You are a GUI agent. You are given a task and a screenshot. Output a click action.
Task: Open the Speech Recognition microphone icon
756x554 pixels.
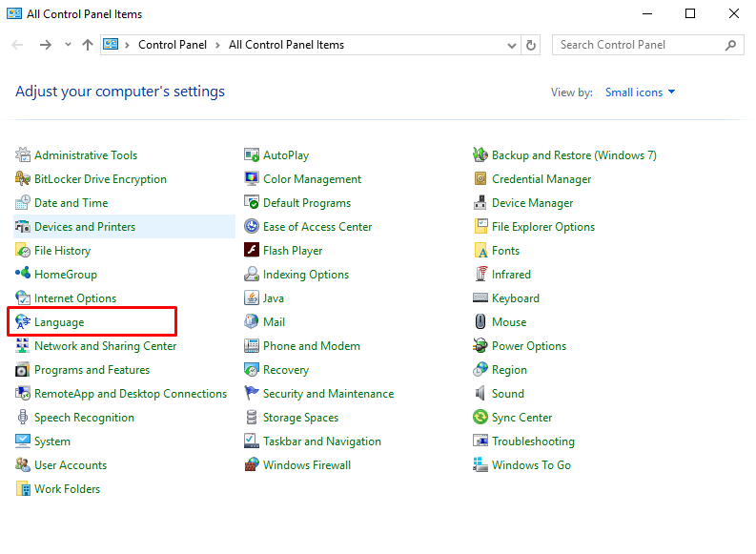(23, 417)
